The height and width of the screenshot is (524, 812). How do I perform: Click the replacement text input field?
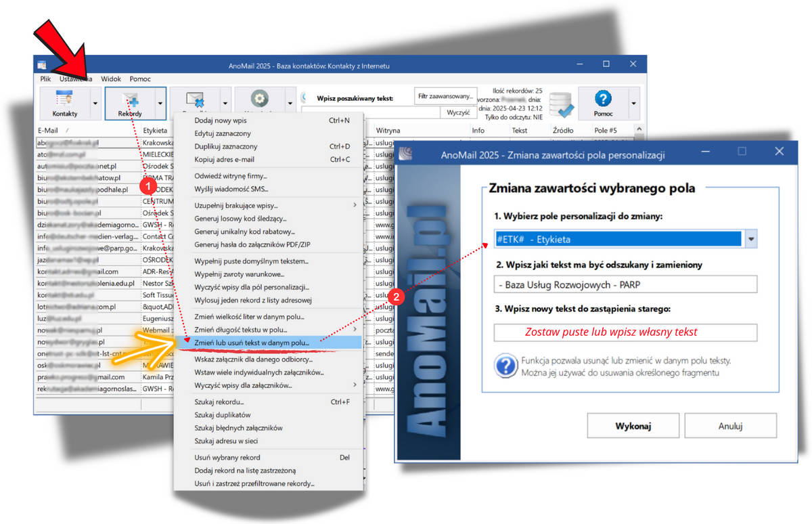(x=625, y=332)
